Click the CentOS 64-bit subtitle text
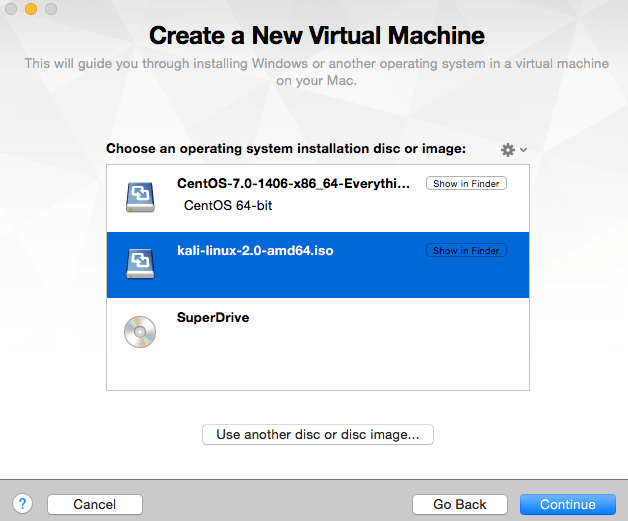 coord(228,206)
